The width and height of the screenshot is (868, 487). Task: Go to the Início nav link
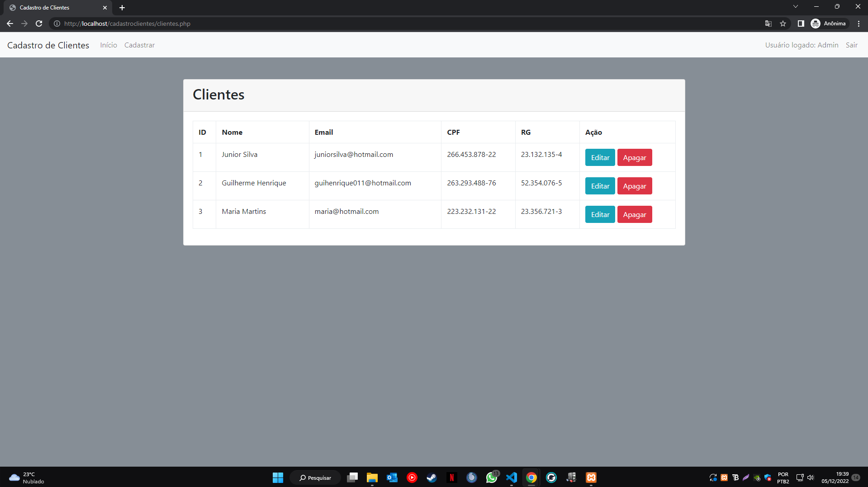(109, 45)
